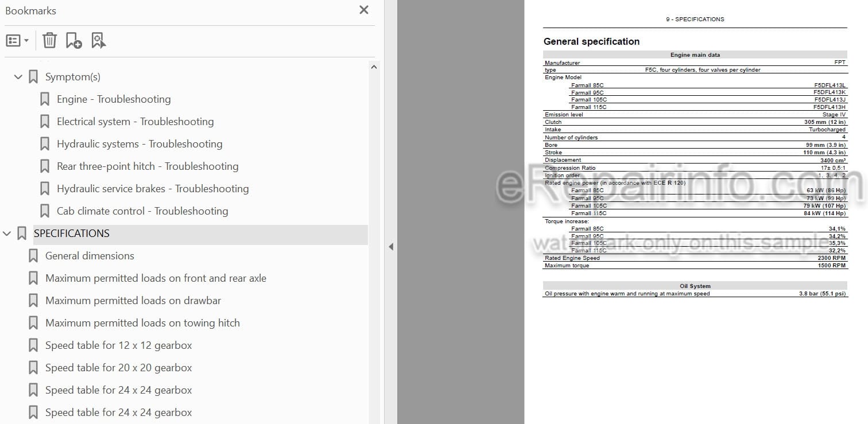Open Electrical system - Troubleshooting bookmark

click(x=135, y=122)
